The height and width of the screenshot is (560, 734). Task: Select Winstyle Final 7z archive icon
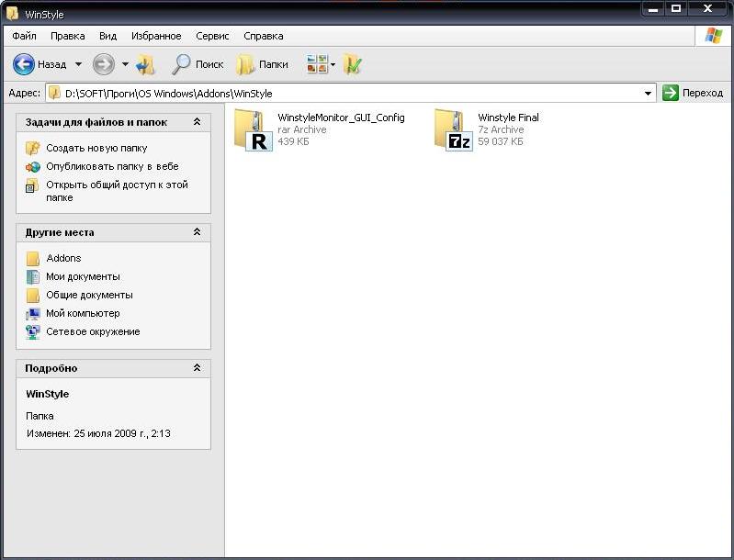(x=453, y=129)
